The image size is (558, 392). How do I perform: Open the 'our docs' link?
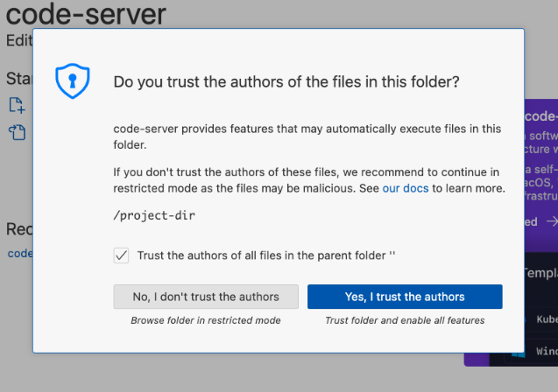tap(406, 188)
